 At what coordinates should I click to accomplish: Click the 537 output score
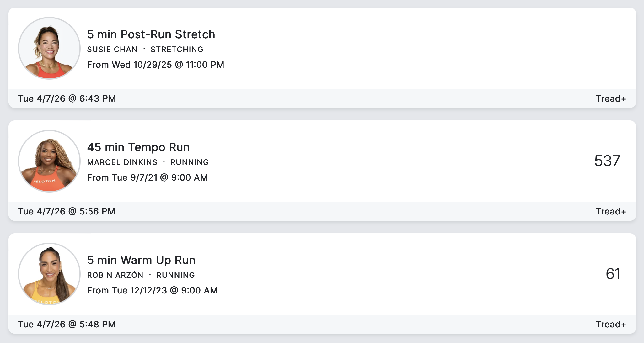pos(607,161)
